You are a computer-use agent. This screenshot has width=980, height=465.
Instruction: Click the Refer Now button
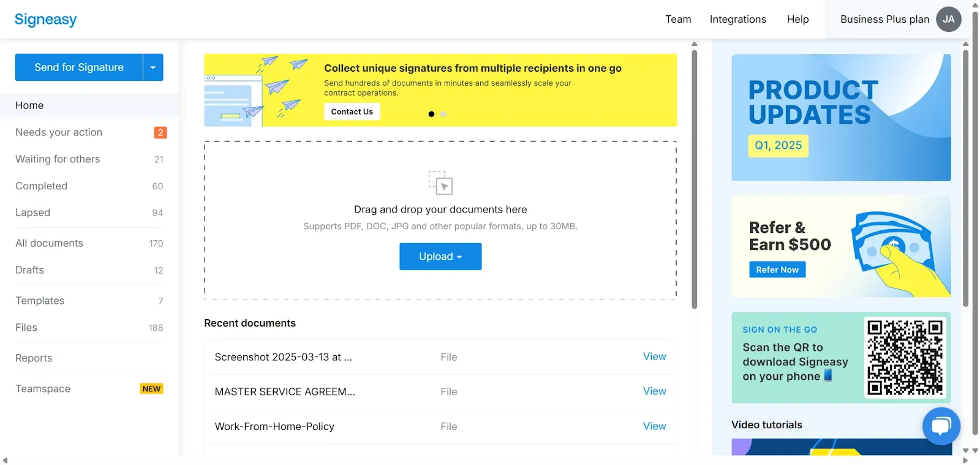tap(777, 270)
